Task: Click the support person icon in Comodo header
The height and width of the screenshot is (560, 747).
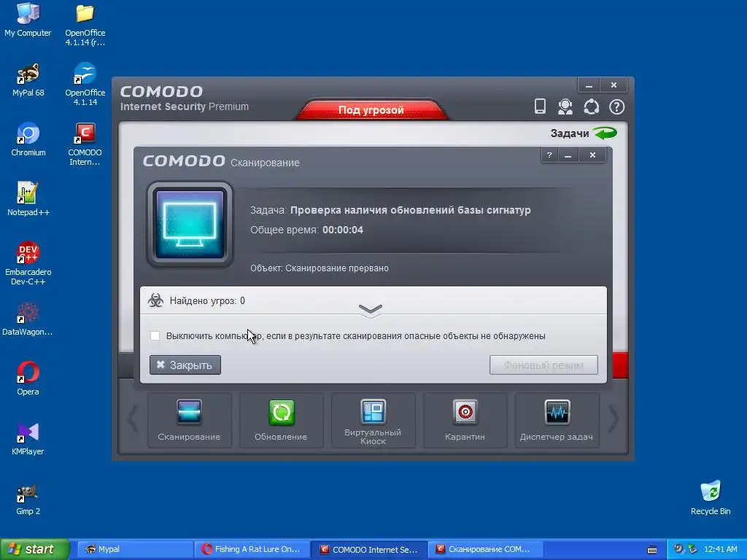Action: point(565,106)
